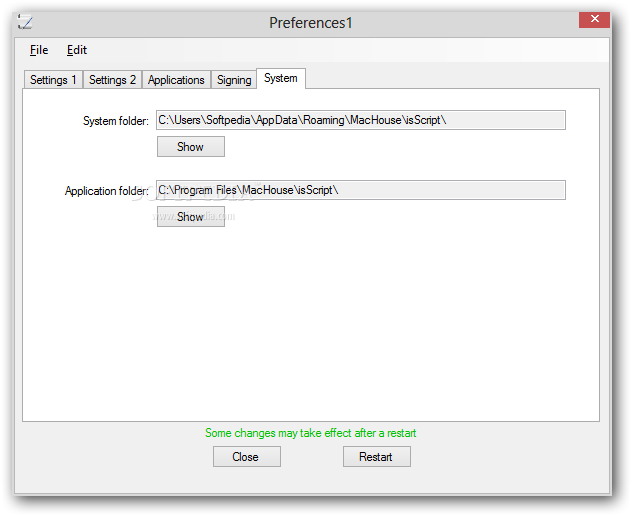Click the isScript app icon in title bar
This screenshot has height=516, width=632.
click(25, 22)
